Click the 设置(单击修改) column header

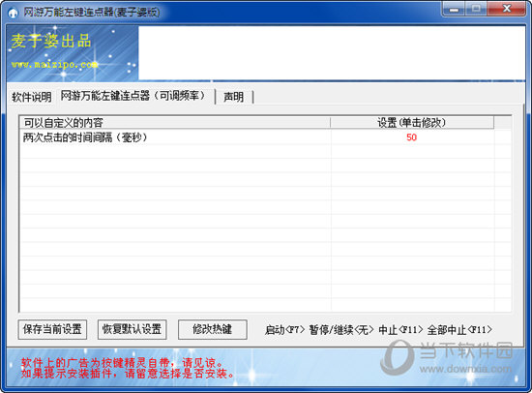412,122
